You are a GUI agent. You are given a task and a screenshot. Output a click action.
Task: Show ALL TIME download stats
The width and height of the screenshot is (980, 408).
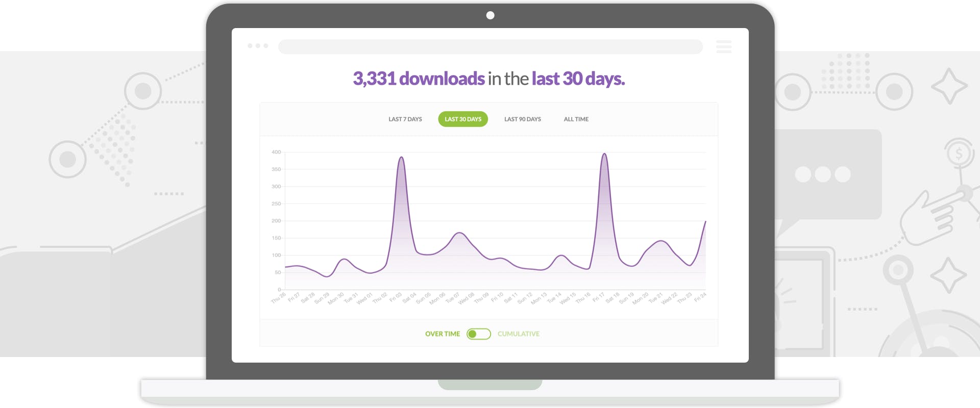[576, 119]
